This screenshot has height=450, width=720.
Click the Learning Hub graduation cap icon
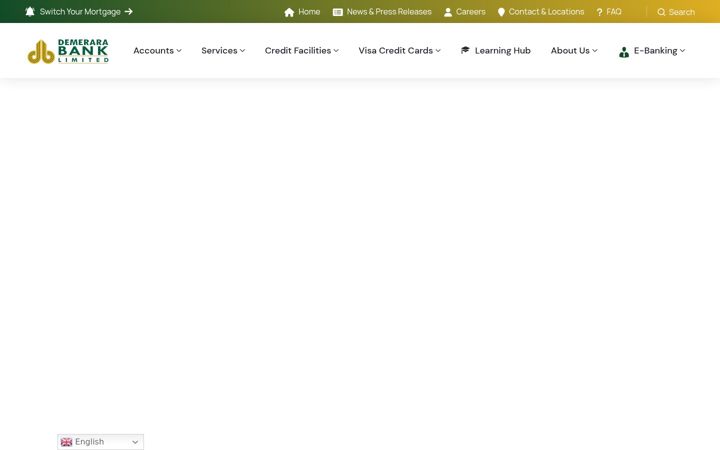[465, 50]
